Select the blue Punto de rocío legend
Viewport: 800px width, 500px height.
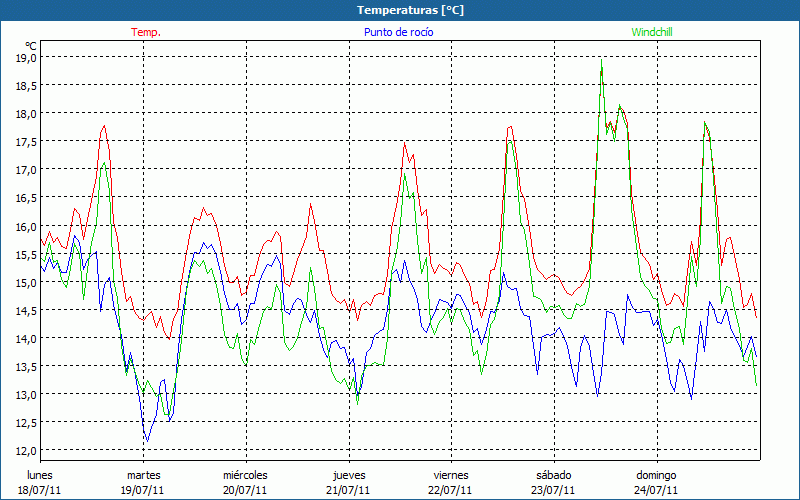pyautogui.click(x=398, y=32)
